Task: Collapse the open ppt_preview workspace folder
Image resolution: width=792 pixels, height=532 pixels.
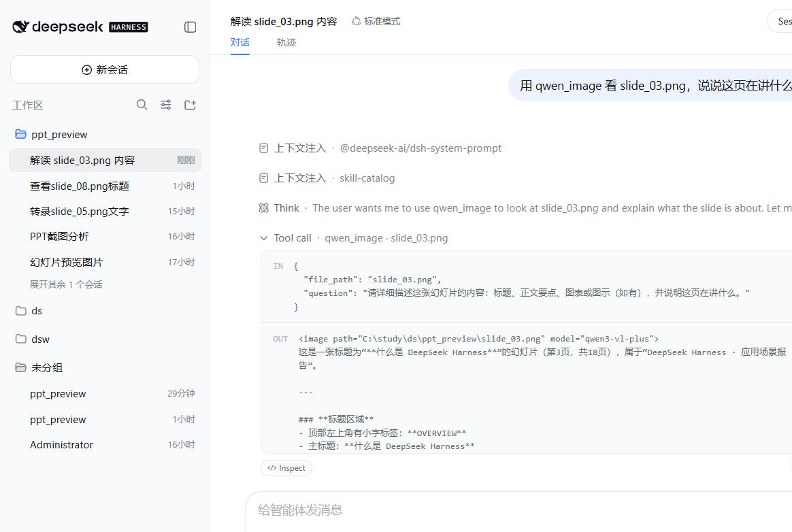Action: point(20,134)
